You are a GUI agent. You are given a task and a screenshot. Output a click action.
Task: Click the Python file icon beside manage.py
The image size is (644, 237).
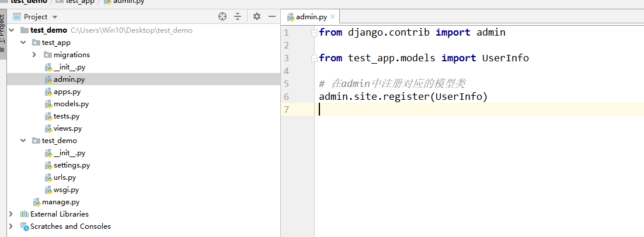[37, 202]
